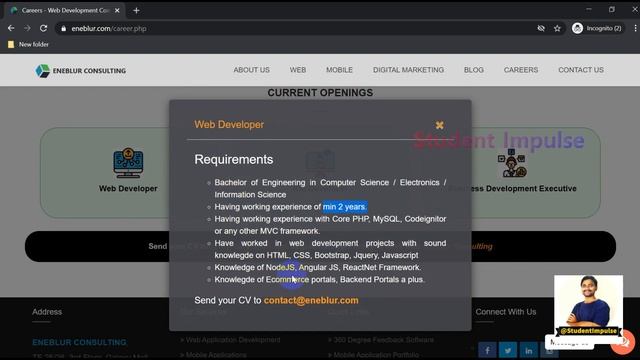This screenshot has width=640, height=360.
Task: Click the ENEBLUR CONSULTING footer address heading
Action: 79,342
